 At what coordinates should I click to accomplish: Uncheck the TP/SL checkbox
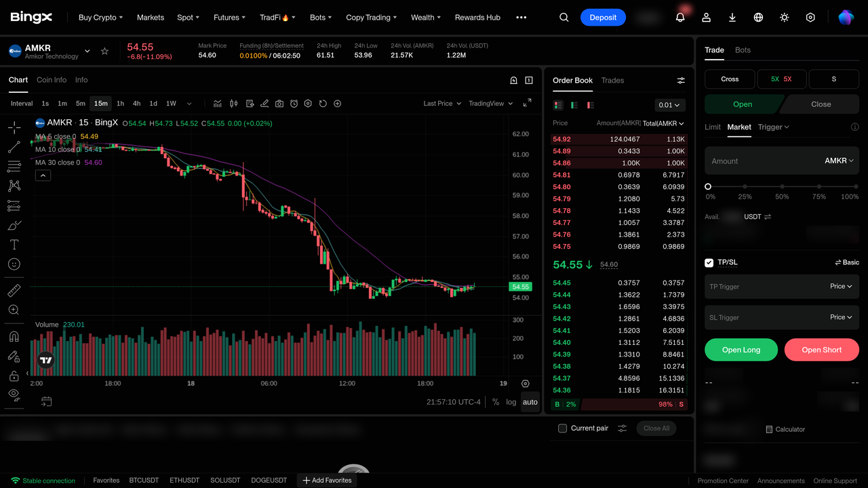(709, 262)
